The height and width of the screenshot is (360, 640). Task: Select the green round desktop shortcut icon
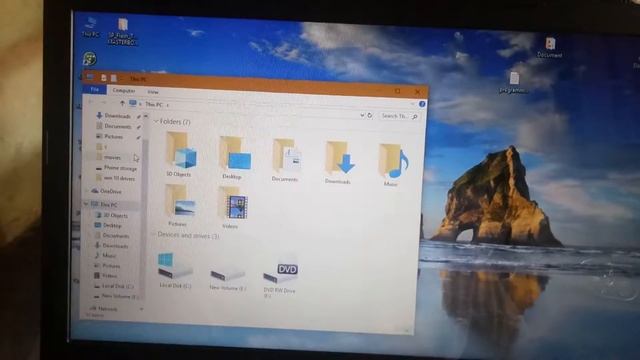coord(89,59)
